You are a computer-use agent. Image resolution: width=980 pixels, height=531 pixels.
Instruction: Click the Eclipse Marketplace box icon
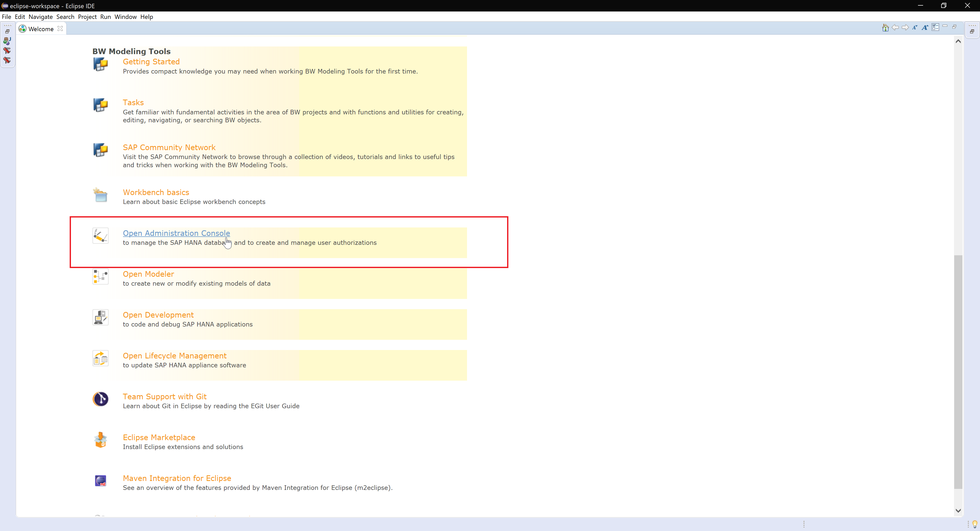pos(101,440)
